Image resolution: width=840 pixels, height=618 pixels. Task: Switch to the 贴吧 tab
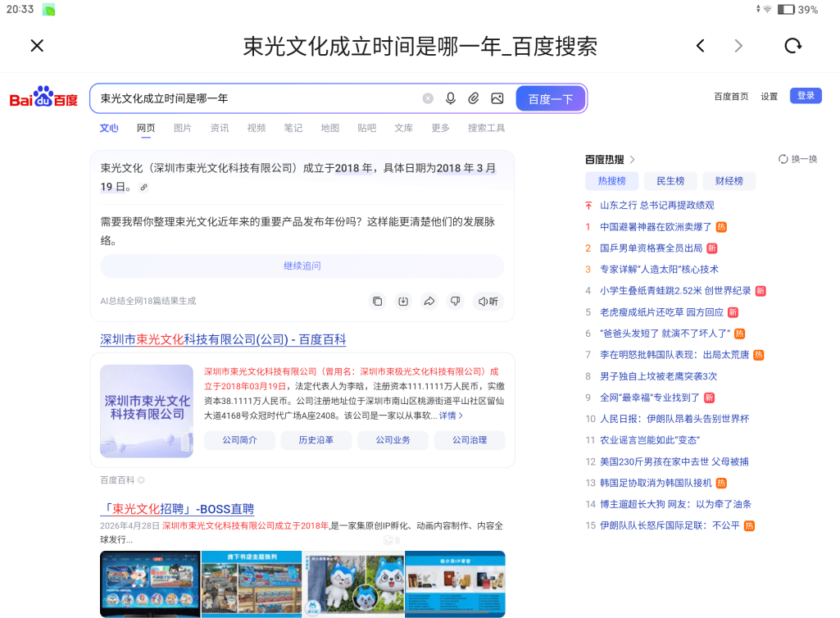click(x=367, y=128)
